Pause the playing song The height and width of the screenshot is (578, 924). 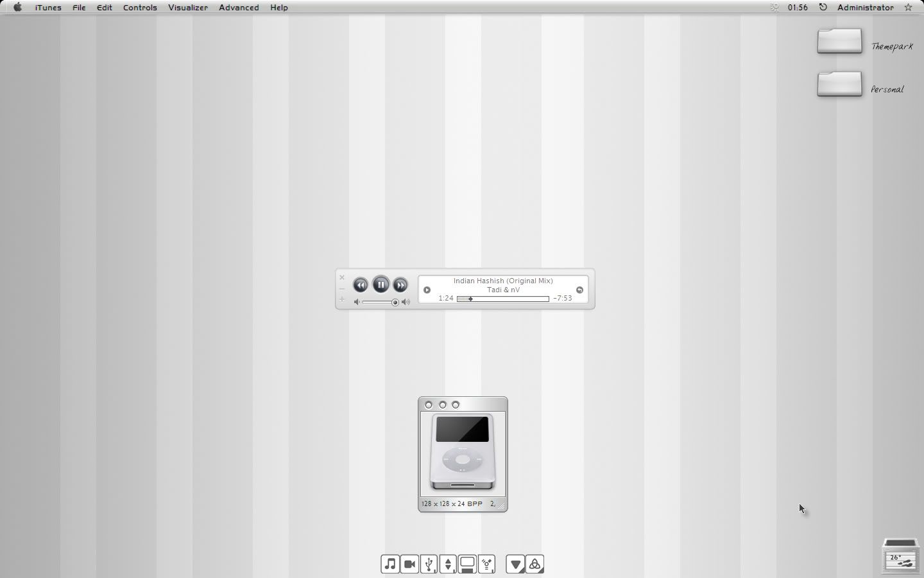[381, 284]
